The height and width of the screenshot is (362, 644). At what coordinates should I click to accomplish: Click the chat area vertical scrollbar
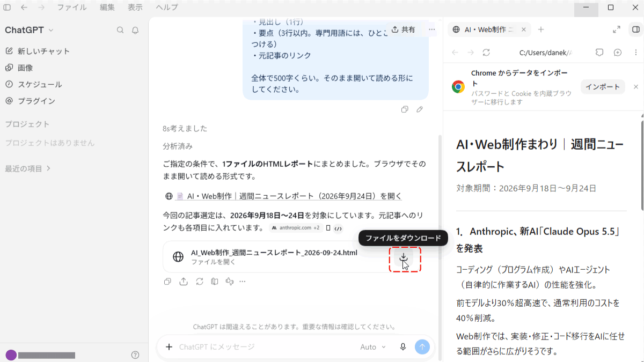(x=441, y=247)
